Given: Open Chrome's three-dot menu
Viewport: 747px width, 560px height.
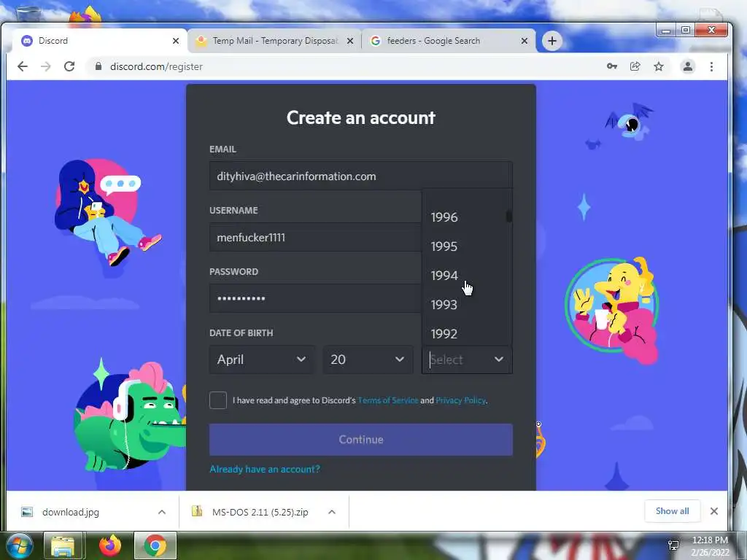Looking at the screenshot, I should click(711, 66).
